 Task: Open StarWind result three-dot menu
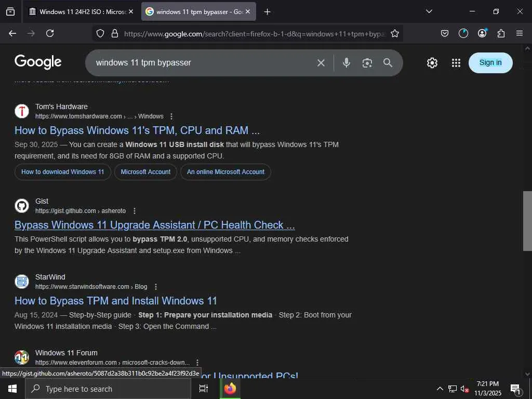pos(156,287)
